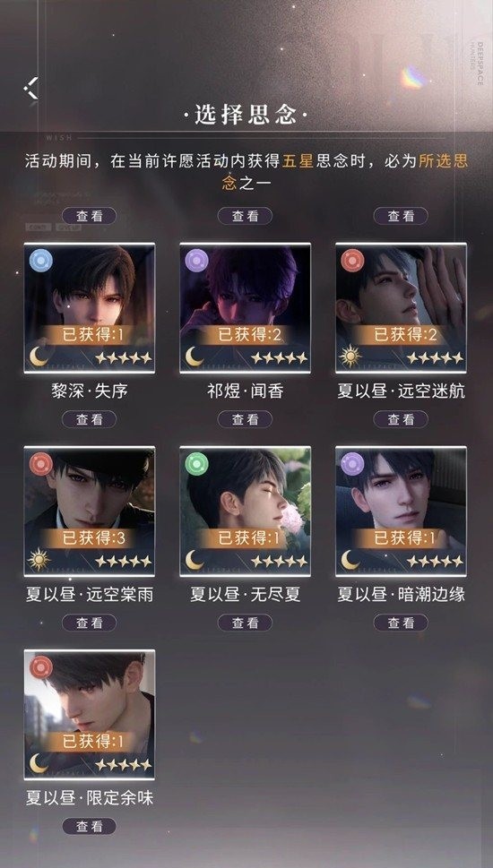
Task: Select the 黎深·失序 memory card
Action: point(89,308)
